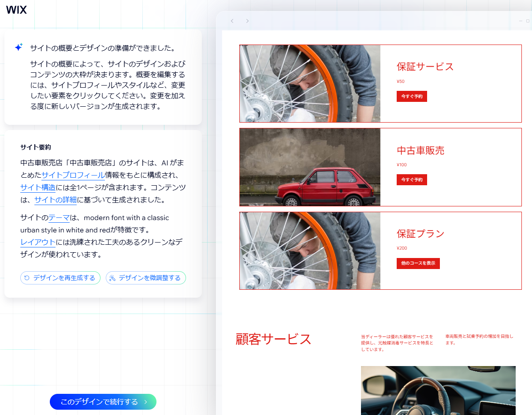532x415 pixels.
Task: Select the regenerate icon in デザインを再生成する
Action: (26, 278)
